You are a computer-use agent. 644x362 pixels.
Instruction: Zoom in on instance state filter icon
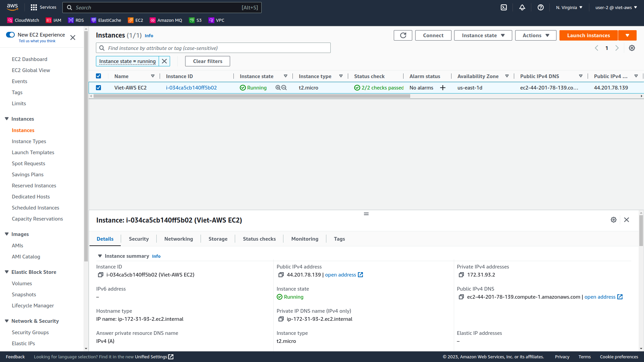tap(278, 87)
